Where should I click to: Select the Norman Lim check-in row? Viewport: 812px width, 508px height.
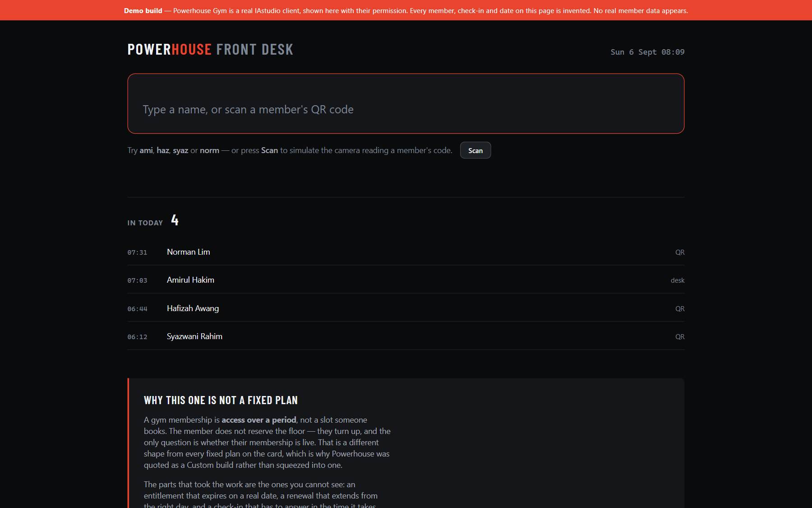pyautogui.click(x=406, y=252)
